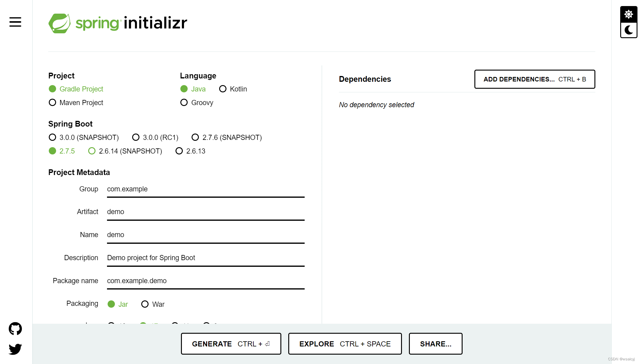Choose Groovy as the language
The image size is (639, 364).
[x=197, y=102]
